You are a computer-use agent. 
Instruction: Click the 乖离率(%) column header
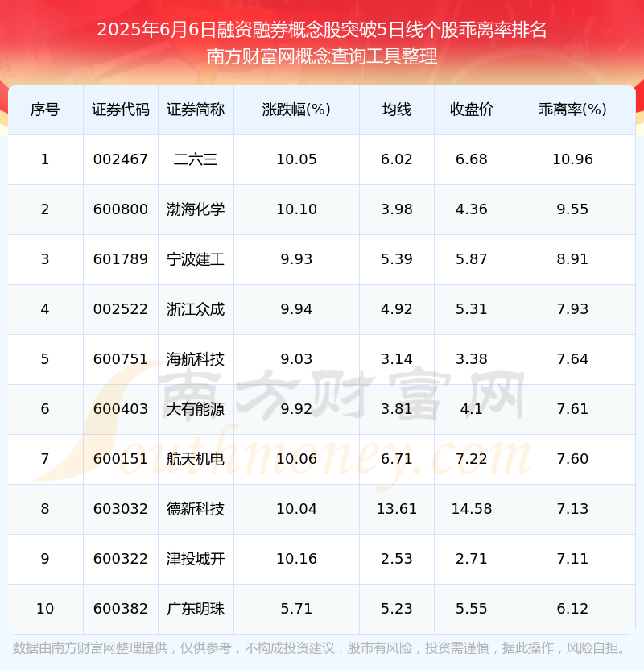tap(572, 110)
